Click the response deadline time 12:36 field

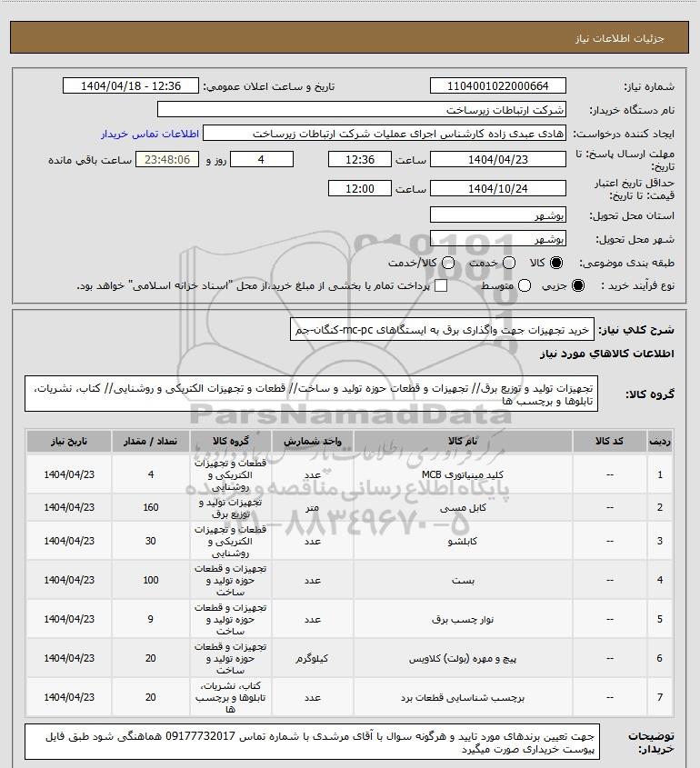click(360, 160)
